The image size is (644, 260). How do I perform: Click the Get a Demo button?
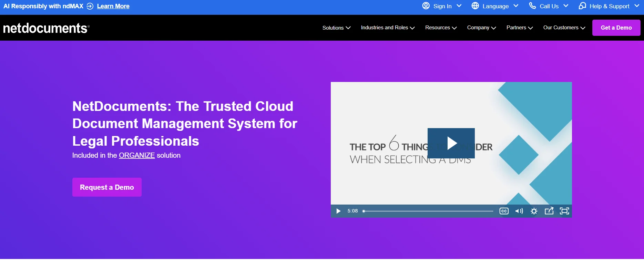point(616,28)
